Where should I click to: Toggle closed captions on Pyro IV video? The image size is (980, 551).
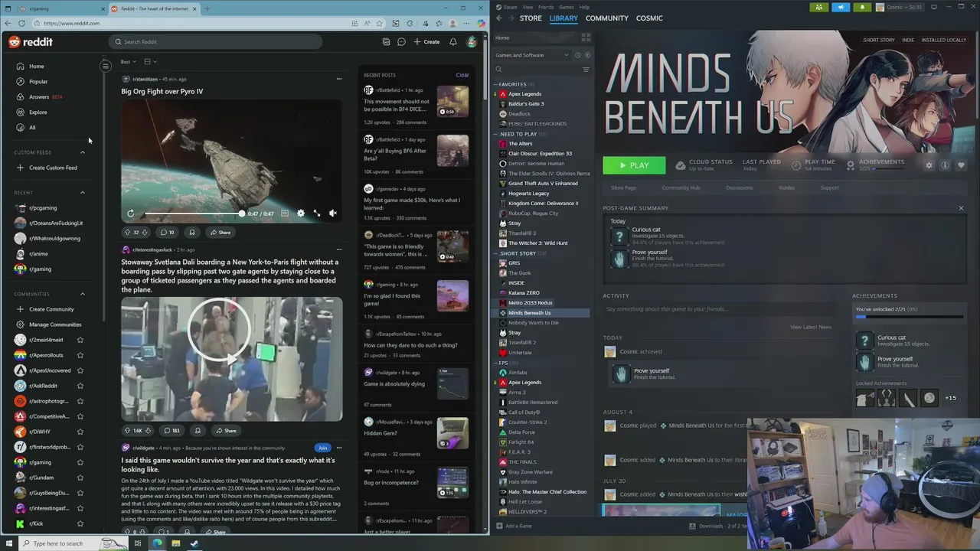pyautogui.click(x=285, y=214)
